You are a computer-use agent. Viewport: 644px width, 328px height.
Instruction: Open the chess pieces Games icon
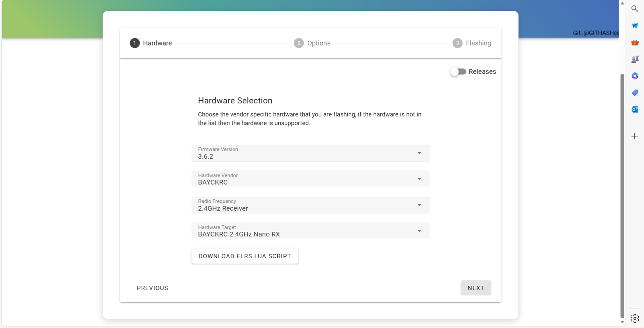tap(634, 59)
